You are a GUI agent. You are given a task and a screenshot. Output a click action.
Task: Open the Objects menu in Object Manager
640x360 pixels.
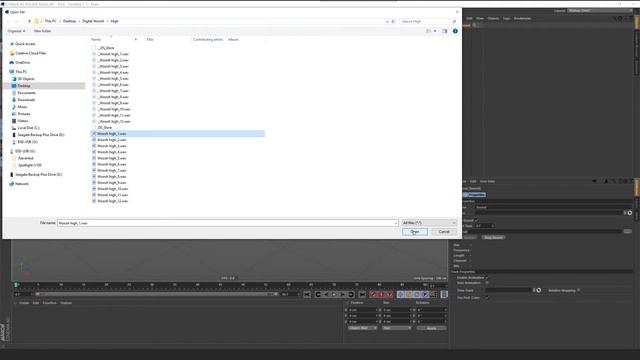[x=493, y=18]
